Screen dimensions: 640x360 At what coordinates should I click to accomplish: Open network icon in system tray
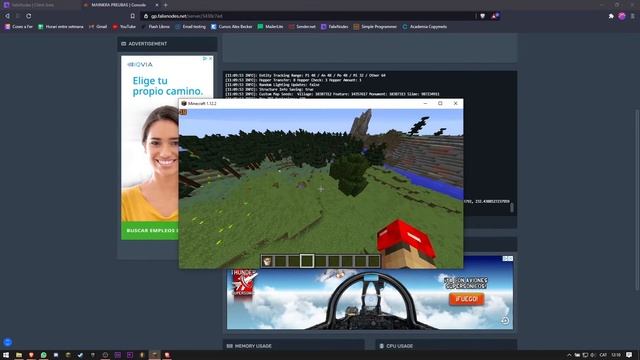click(x=585, y=355)
